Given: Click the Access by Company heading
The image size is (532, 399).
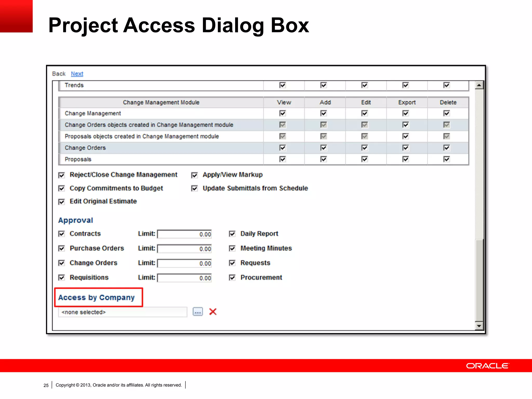Looking at the screenshot, I should (96, 297).
